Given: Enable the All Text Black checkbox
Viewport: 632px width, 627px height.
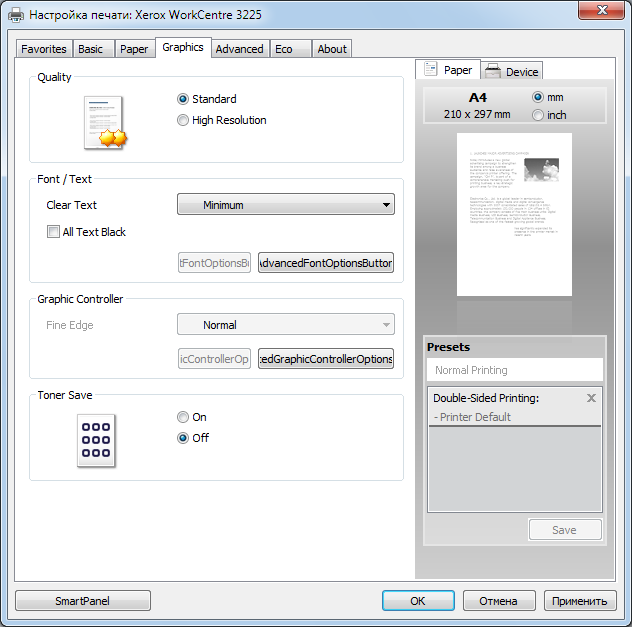Looking at the screenshot, I should pyautogui.click(x=53, y=232).
